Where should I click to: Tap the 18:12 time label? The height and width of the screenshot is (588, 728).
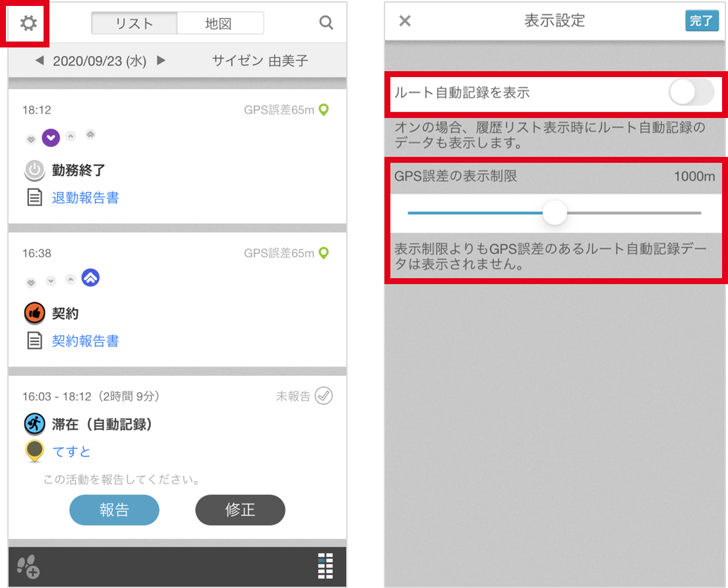tap(37, 110)
